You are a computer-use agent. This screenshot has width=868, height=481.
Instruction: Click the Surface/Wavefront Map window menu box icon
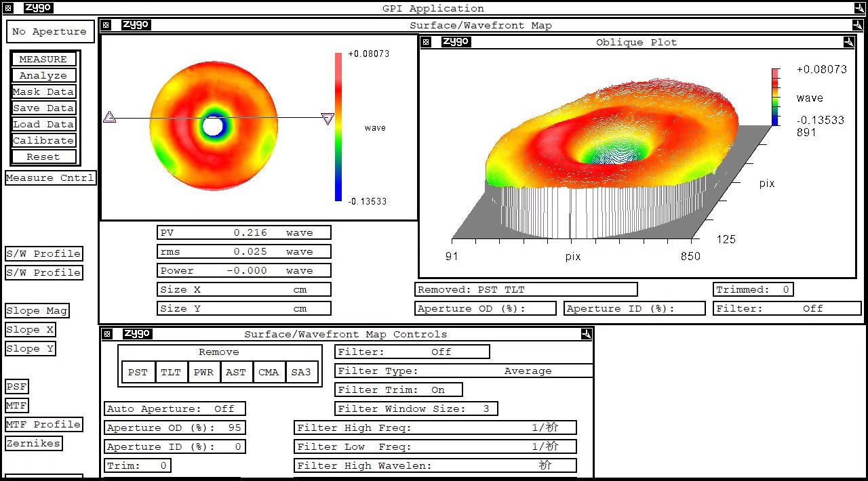(x=106, y=25)
